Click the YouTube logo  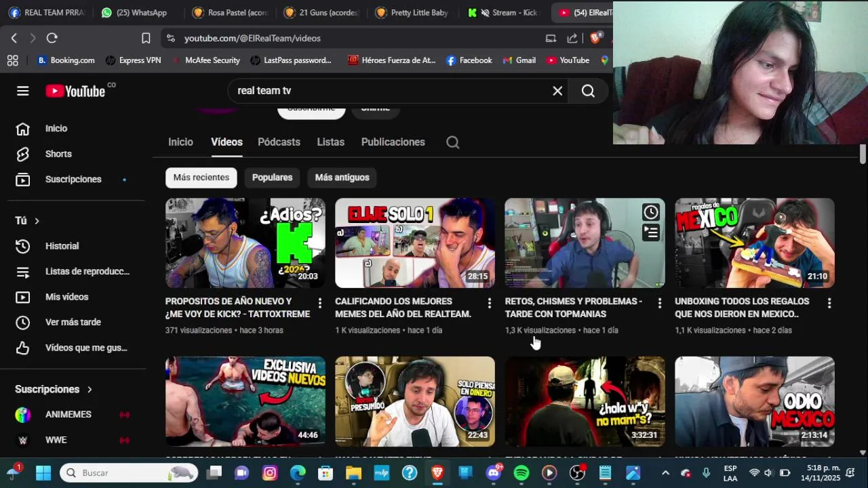click(76, 91)
